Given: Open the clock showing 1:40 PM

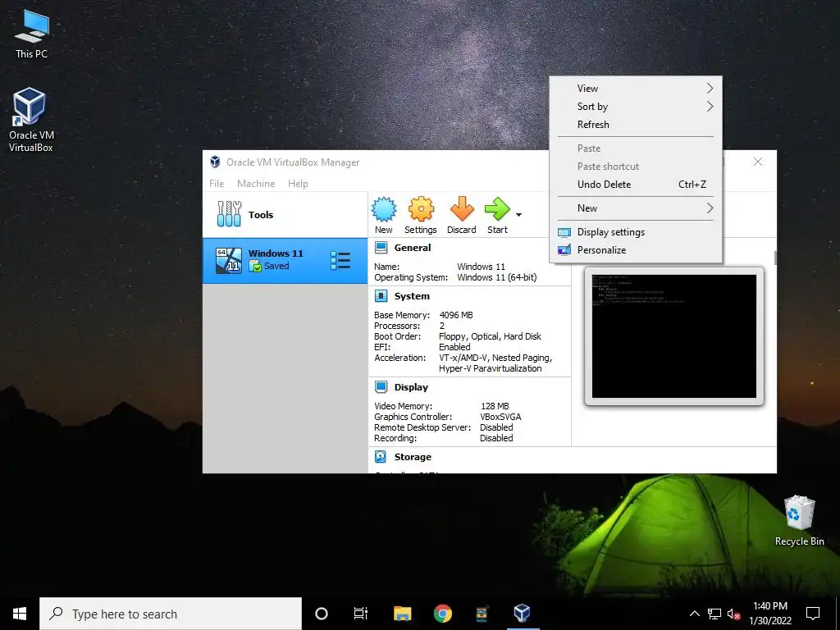Looking at the screenshot, I should pos(769,614).
